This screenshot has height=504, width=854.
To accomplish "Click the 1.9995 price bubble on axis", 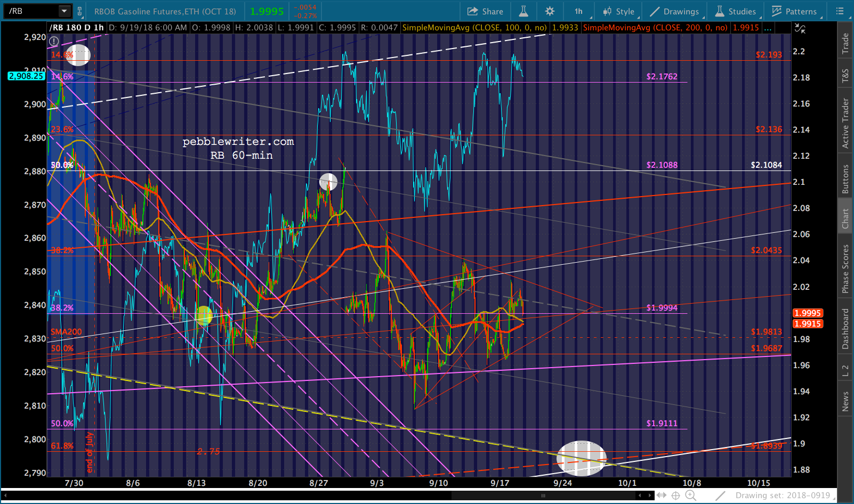I will pos(808,313).
